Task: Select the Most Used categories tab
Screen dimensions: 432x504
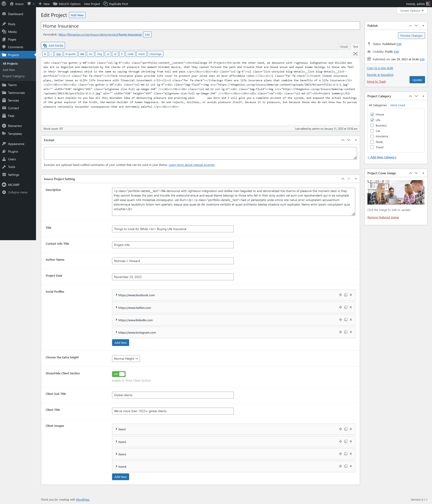Action: [398, 105]
